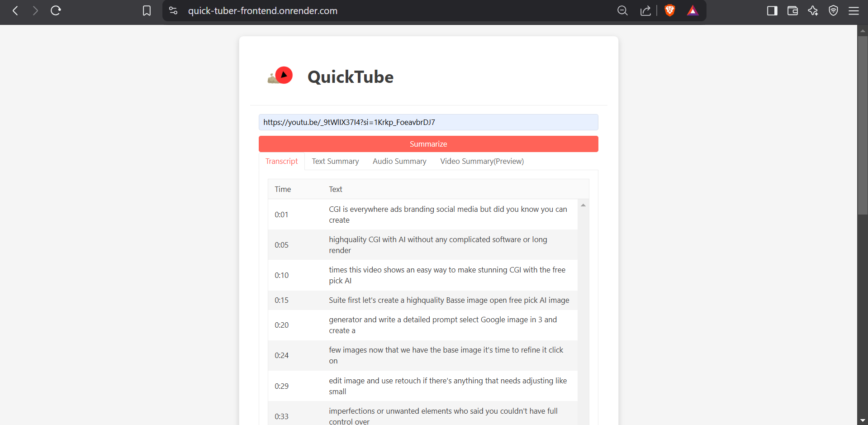Open Brave Shields lion icon
The image size is (868, 425).
tap(670, 10)
